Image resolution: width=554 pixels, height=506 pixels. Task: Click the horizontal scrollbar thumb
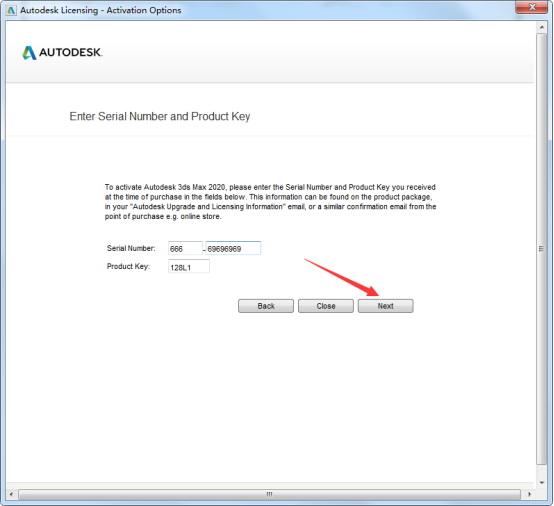(x=269, y=494)
